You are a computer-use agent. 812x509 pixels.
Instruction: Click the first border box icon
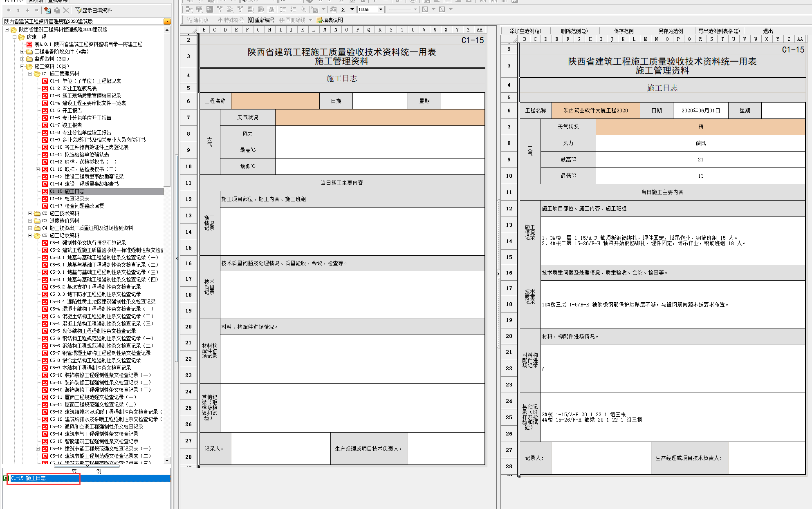[425, 9]
